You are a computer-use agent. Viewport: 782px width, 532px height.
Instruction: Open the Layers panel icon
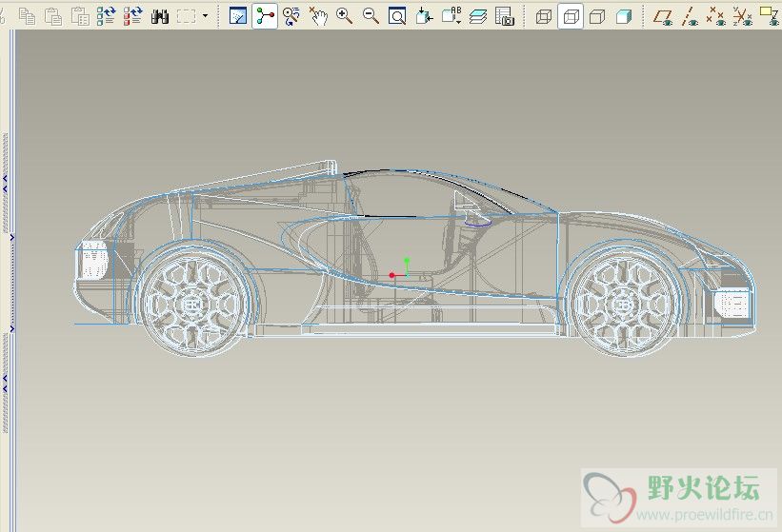tap(478, 16)
